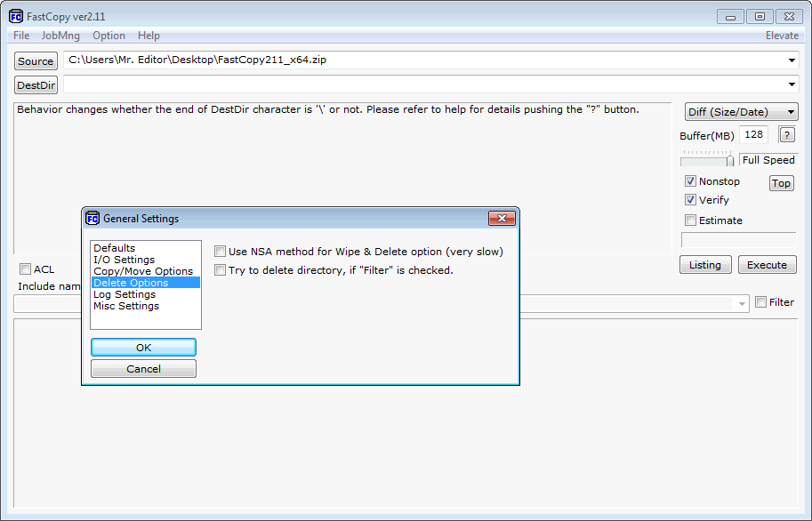This screenshot has height=521, width=812.
Task: Click the FC icon in General Settings title
Action: [92, 219]
